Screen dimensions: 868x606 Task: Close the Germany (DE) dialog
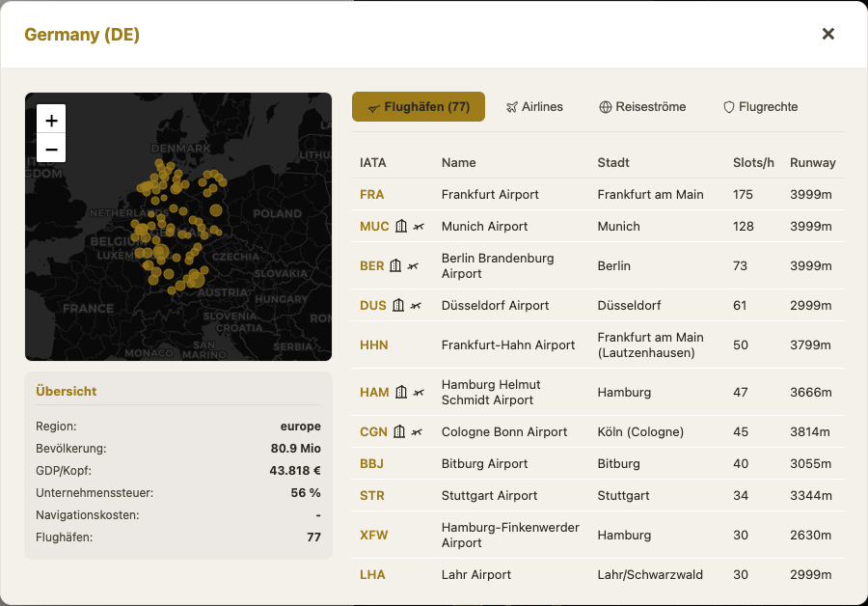pos(827,34)
